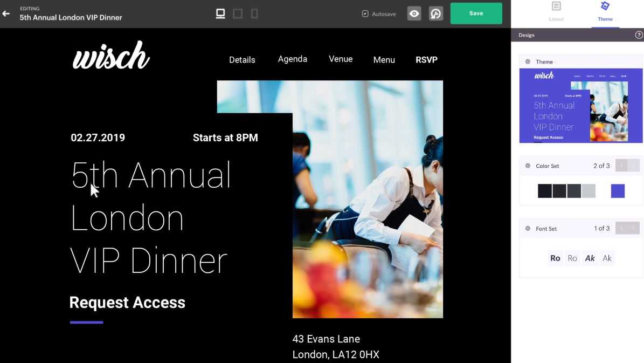Click gear icon beside Color Set
The height and width of the screenshot is (363, 644).
click(x=528, y=166)
